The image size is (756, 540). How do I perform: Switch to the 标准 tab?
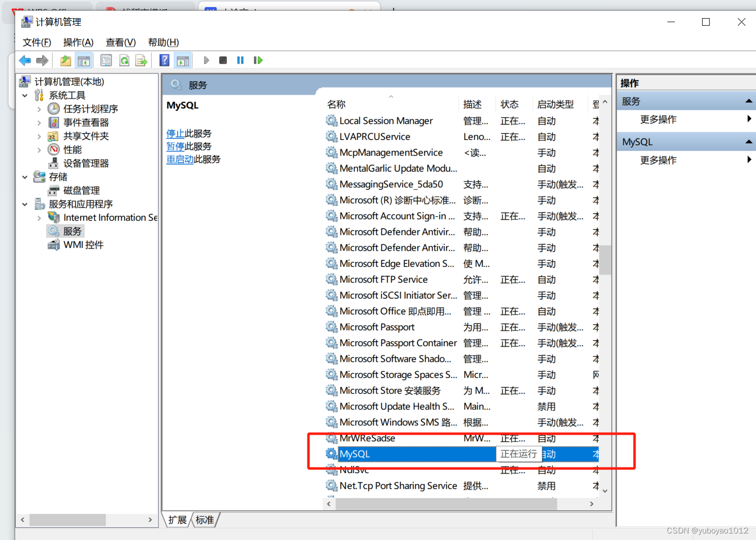[x=205, y=520]
